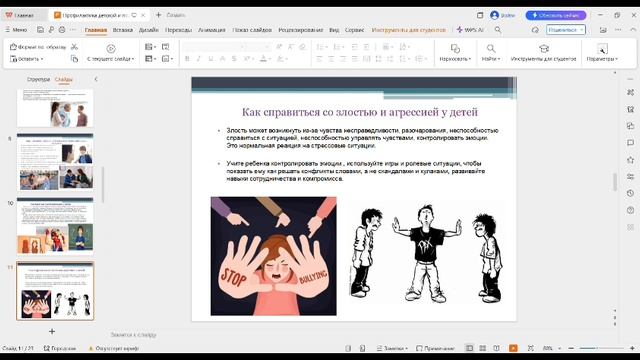The image size is (640, 360).
Task: Click the help question icon in right sidebar
Action: 631,210
